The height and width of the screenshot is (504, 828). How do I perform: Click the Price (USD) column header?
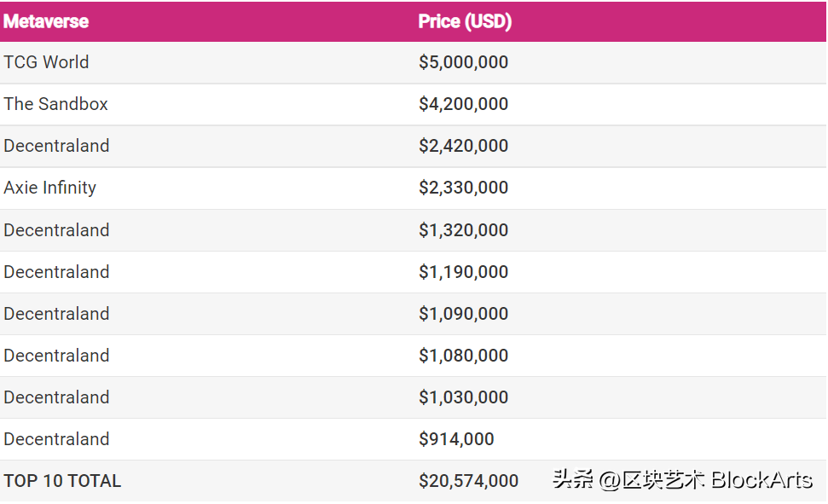(x=465, y=21)
